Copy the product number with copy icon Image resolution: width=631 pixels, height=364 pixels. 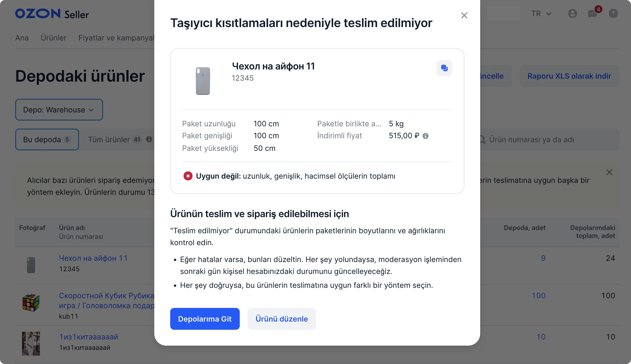[444, 68]
